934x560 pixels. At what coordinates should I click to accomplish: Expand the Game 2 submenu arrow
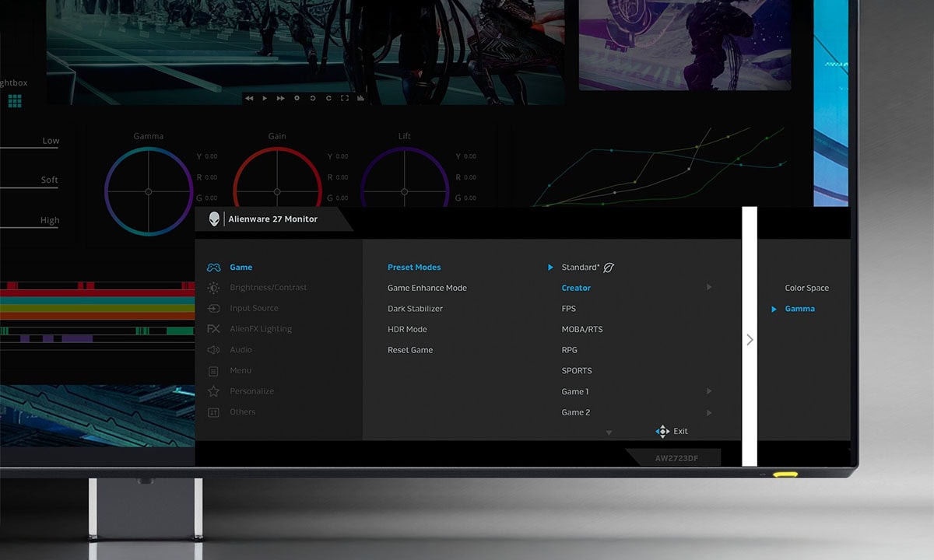(x=709, y=412)
